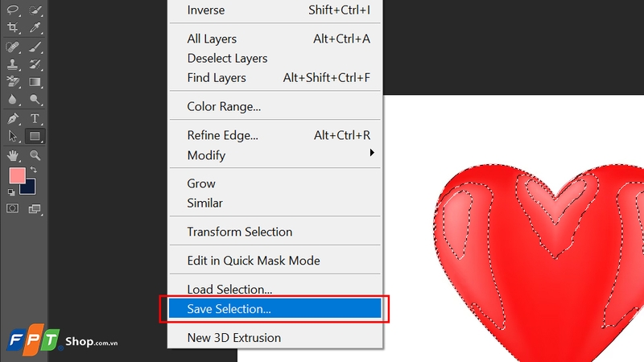Open Load Selection dialog
Screen dimensions: 644x362
click(x=275, y=289)
